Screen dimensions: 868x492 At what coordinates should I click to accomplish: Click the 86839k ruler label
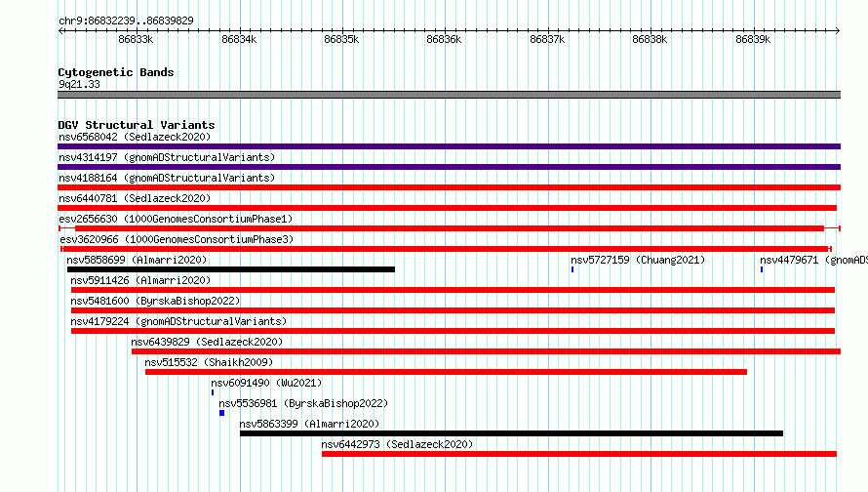coord(754,39)
